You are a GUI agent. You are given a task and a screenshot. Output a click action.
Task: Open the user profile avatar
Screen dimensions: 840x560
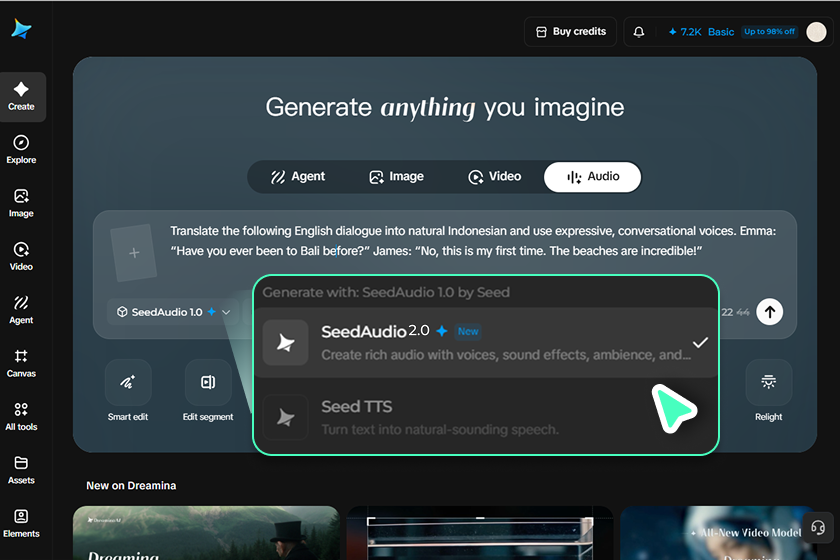(816, 32)
